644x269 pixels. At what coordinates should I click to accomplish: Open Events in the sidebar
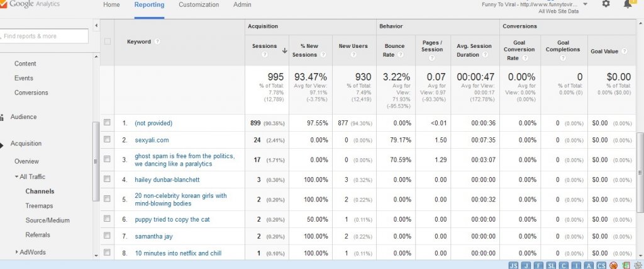pos(24,78)
